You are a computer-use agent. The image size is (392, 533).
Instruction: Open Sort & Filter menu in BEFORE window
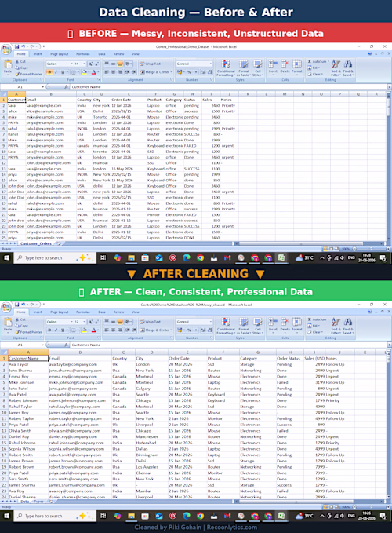click(336, 68)
